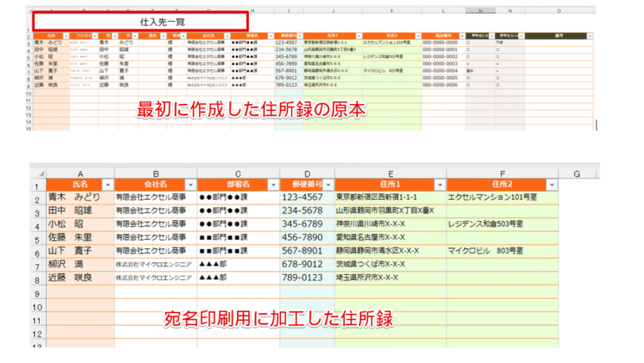
Task: Select cell 田中 昭雄 in lower sheet
Action: (x=81, y=211)
